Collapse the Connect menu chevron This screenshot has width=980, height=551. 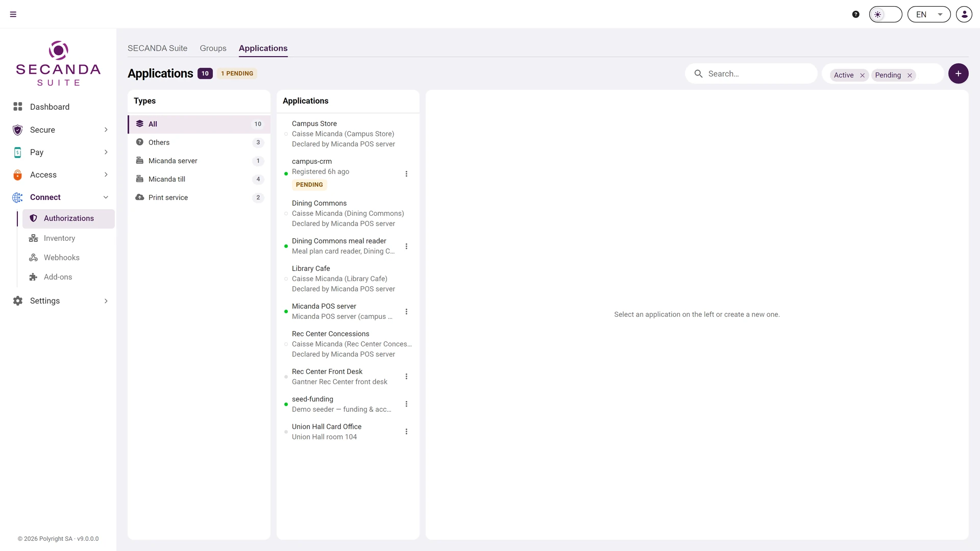106,197
